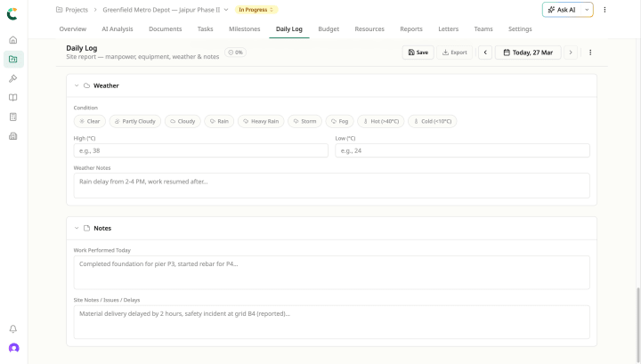
Task: Open the Reports tab
Action: (411, 29)
